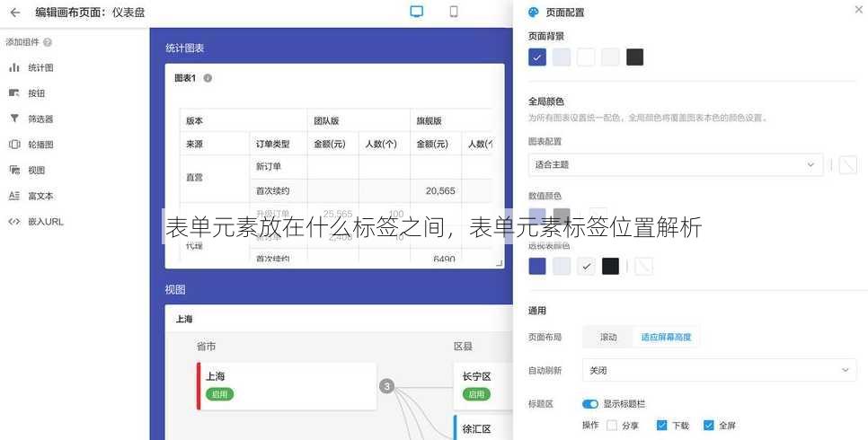Select blue 透视表颜色 swatch

(x=537, y=266)
